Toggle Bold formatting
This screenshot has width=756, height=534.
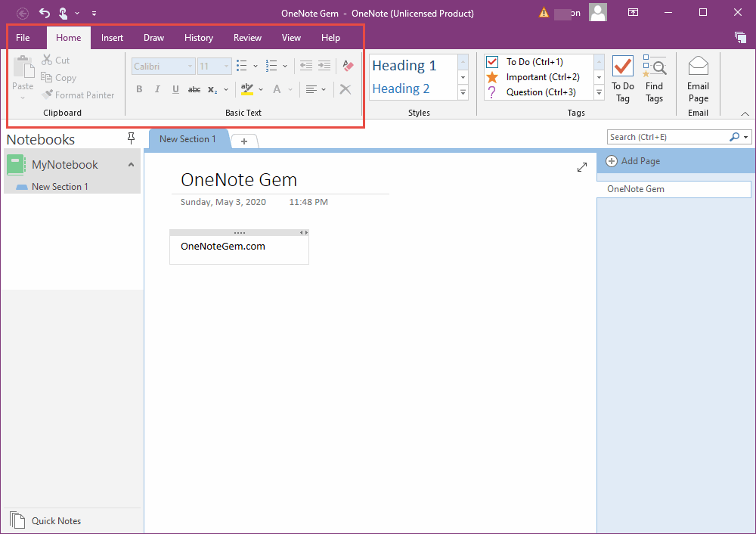[x=139, y=88]
